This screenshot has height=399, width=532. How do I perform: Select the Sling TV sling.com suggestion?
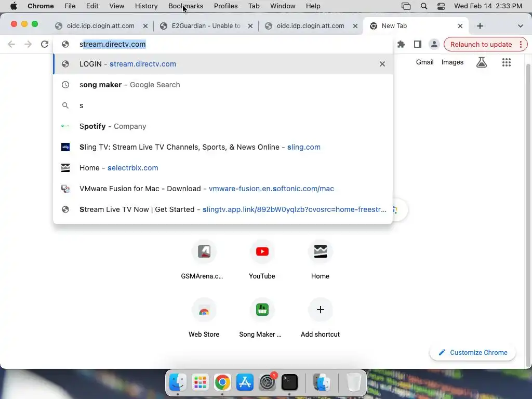pyautogui.click(x=223, y=147)
